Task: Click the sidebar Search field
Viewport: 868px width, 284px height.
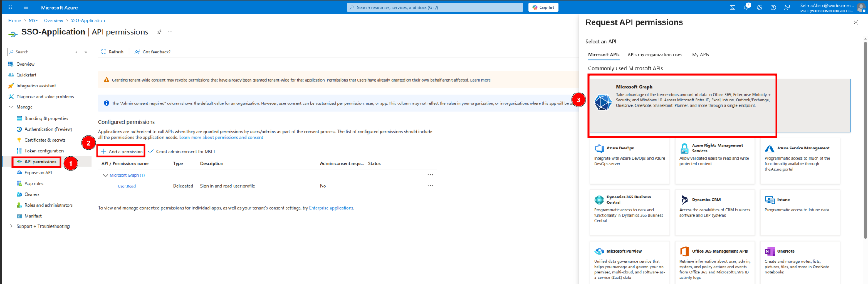Action: click(x=39, y=52)
